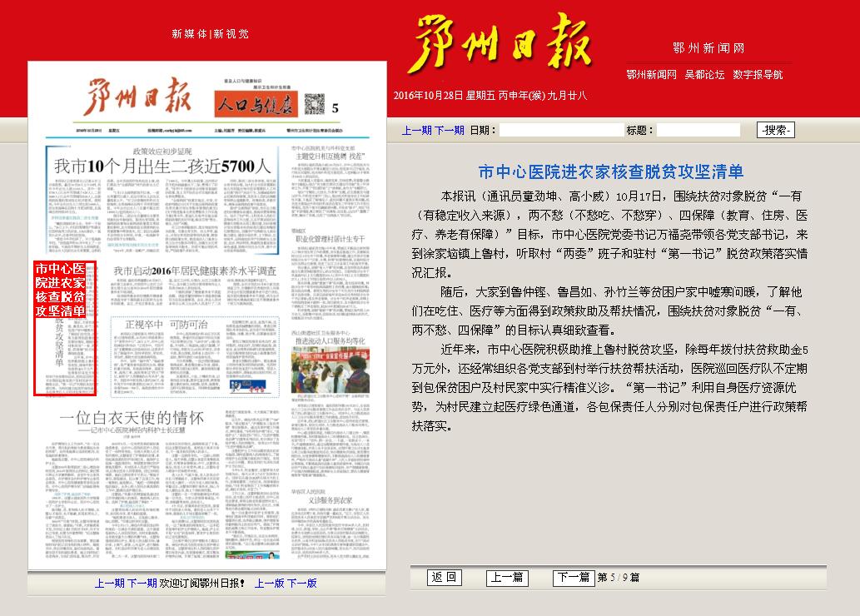860x616 pixels.
Task: Click the 上一篇 button
Action: coord(507,578)
